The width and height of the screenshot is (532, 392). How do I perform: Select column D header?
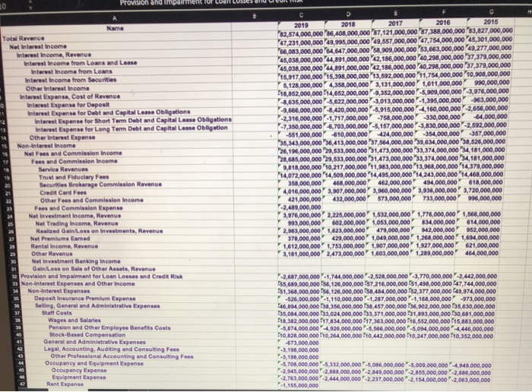click(x=348, y=15)
